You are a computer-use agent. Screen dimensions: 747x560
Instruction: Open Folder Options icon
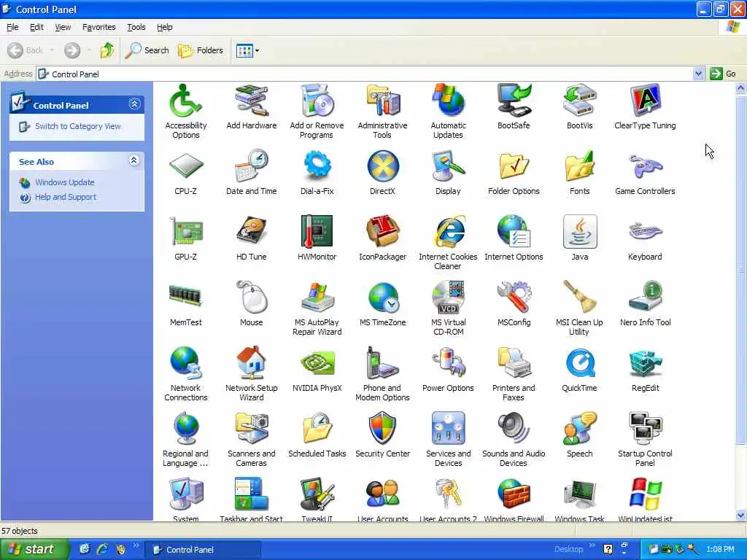click(x=514, y=166)
